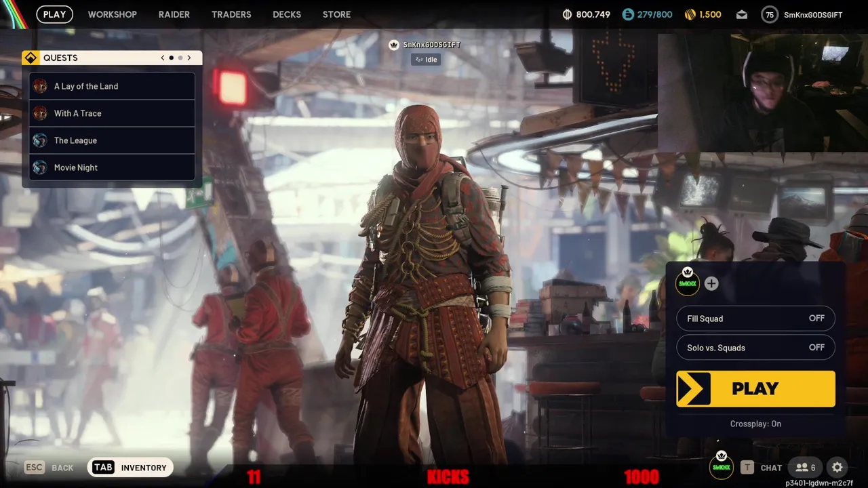Screen dimensions: 868x488
Task: Click the Movie Night quest giver portrait
Action: click(x=40, y=167)
